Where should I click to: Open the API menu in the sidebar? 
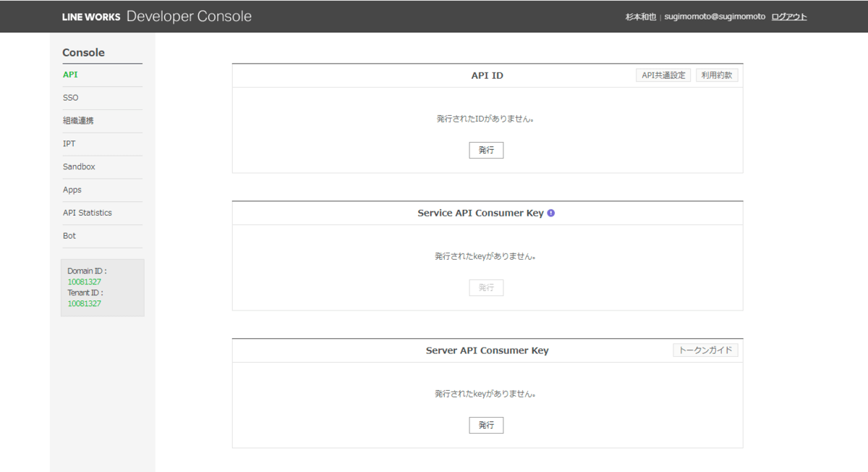pos(70,75)
